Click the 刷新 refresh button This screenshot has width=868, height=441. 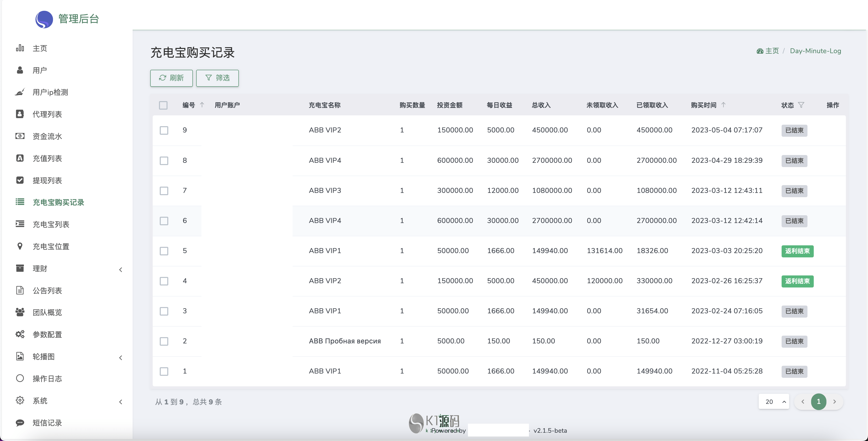tap(172, 78)
